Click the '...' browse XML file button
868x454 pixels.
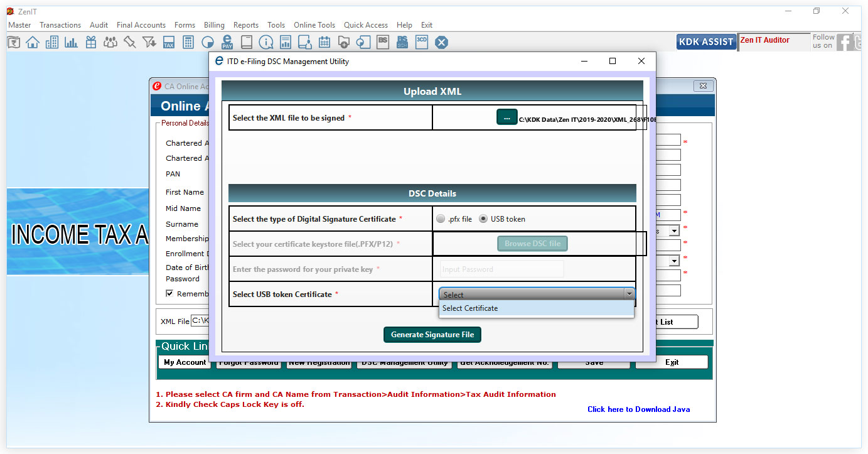(507, 117)
